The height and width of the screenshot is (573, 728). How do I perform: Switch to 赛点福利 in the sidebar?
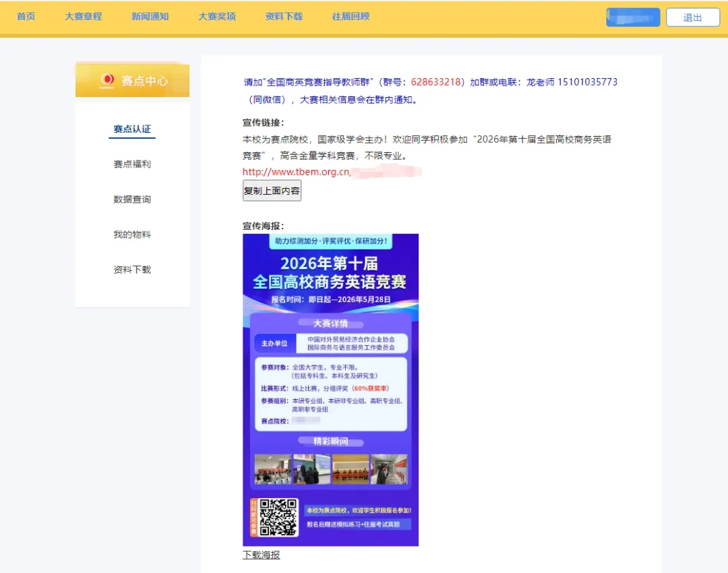pos(132,164)
